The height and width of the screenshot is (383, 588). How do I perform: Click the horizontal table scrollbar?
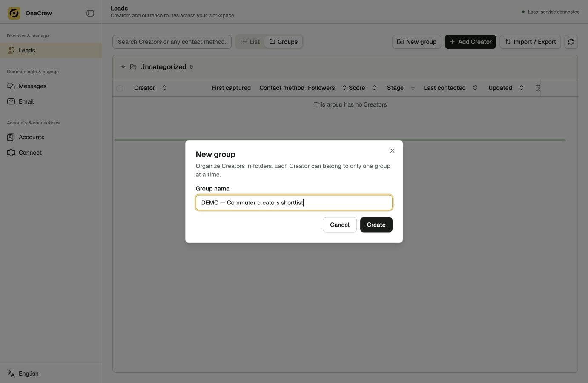pos(340,140)
